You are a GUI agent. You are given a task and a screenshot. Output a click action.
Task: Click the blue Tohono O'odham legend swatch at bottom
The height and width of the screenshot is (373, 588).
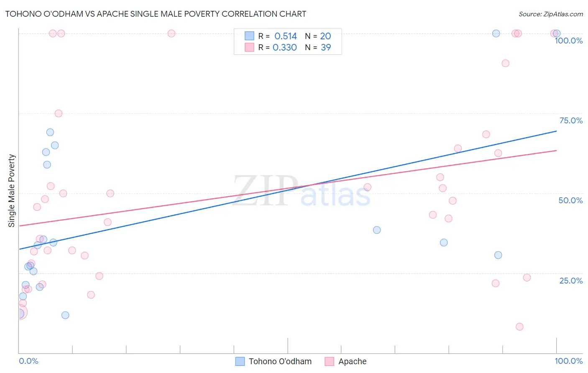pyautogui.click(x=240, y=361)
